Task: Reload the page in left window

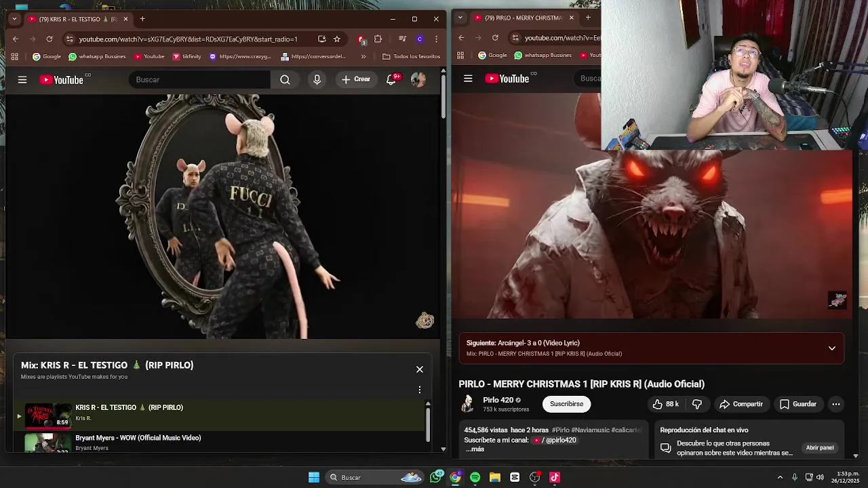Action: pos(49,39)
